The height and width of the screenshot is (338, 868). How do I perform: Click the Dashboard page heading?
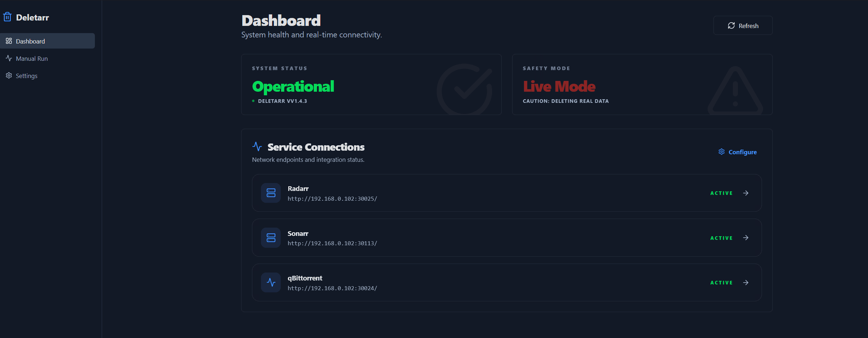(x=281, y=20)
